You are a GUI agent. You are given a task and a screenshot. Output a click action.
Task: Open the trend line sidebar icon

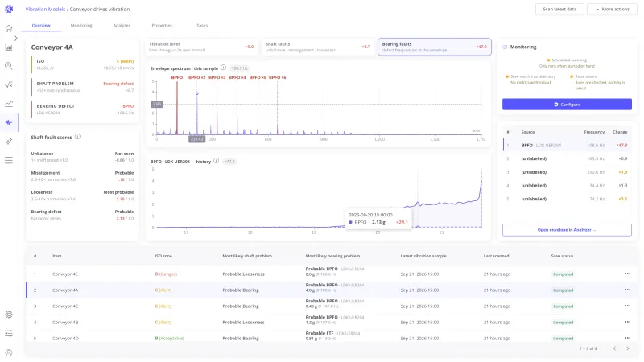pyautogui.click(x=9, y=104)
